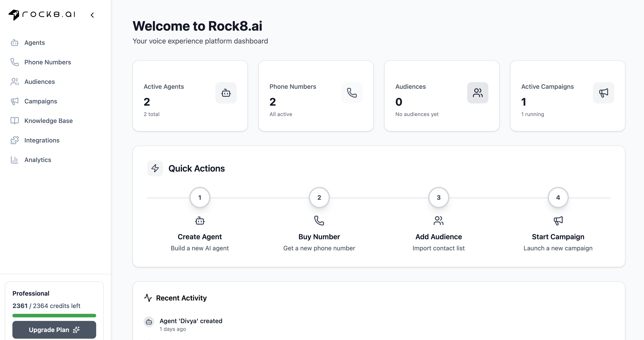The height and width of the screenshot is (340, 644).
Task: Collapse the sidebar using the chevron
Action: click(92, 15)
